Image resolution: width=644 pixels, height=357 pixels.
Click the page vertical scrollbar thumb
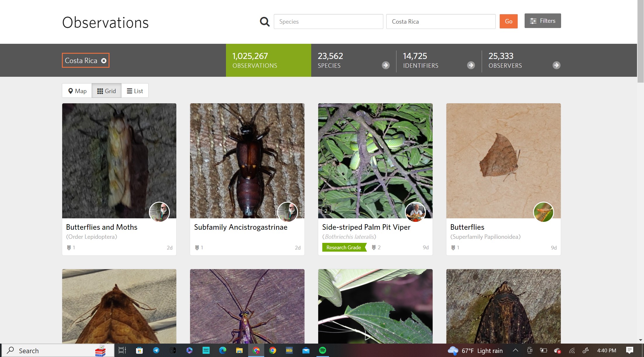click(x=640, y=41)
